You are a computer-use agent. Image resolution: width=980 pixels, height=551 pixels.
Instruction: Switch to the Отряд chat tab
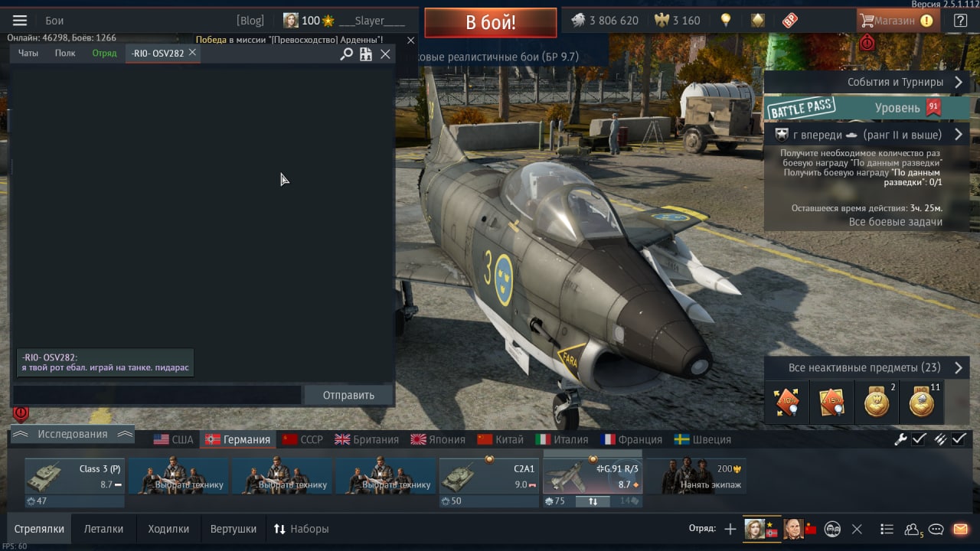pos(104,53)
